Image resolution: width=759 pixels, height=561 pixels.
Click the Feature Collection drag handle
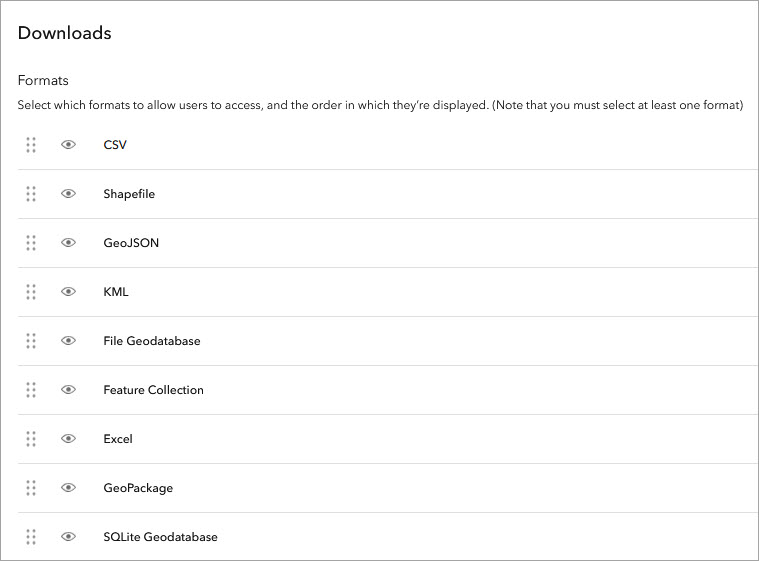point(31,390)
